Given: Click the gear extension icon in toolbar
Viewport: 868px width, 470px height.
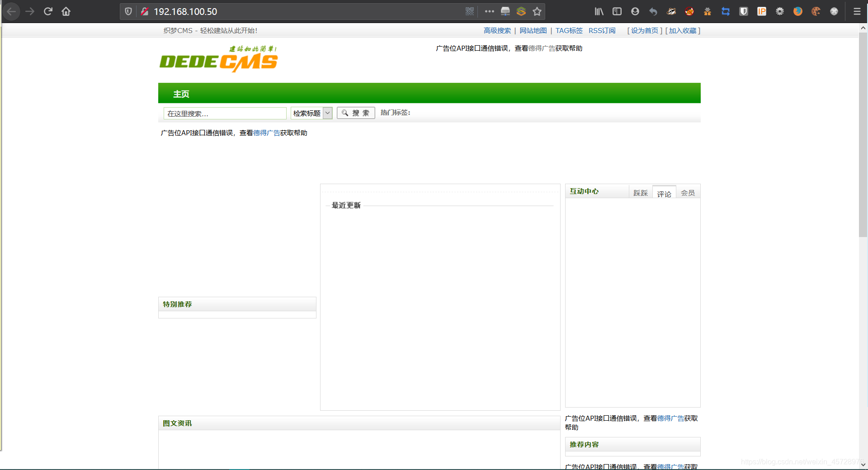Looking at the screenshot, I should point(780,11).
